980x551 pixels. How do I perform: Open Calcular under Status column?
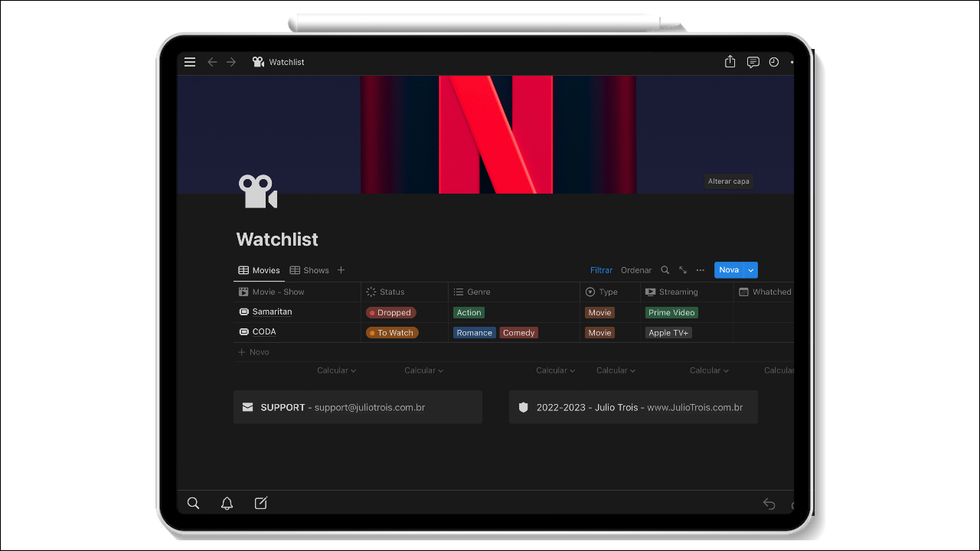click(x=424, y=370)
